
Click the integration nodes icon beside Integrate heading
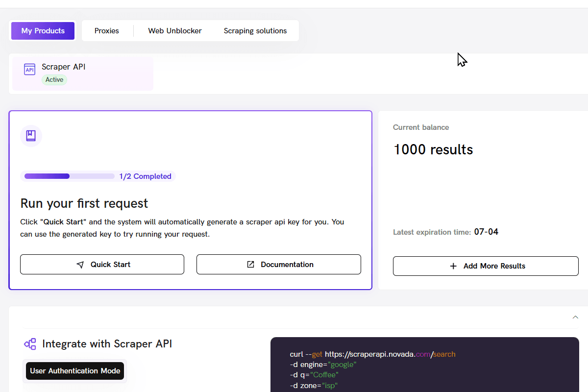(x=30, y=344)
